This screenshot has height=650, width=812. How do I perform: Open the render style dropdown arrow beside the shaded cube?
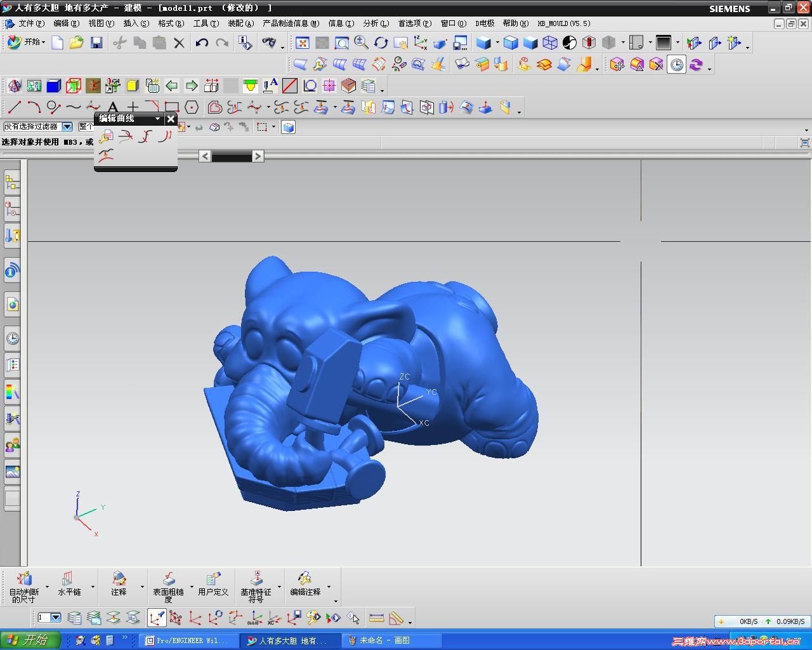click(x=497, y=43)
